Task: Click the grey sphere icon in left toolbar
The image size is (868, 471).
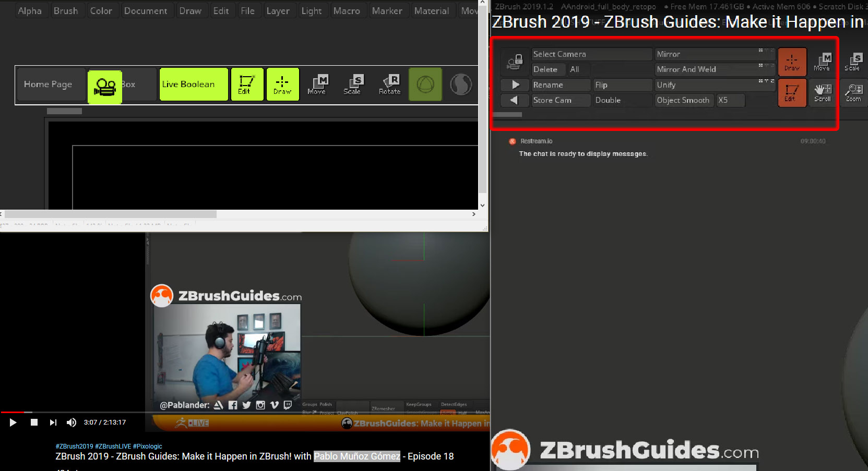Action: coord(461,84)
